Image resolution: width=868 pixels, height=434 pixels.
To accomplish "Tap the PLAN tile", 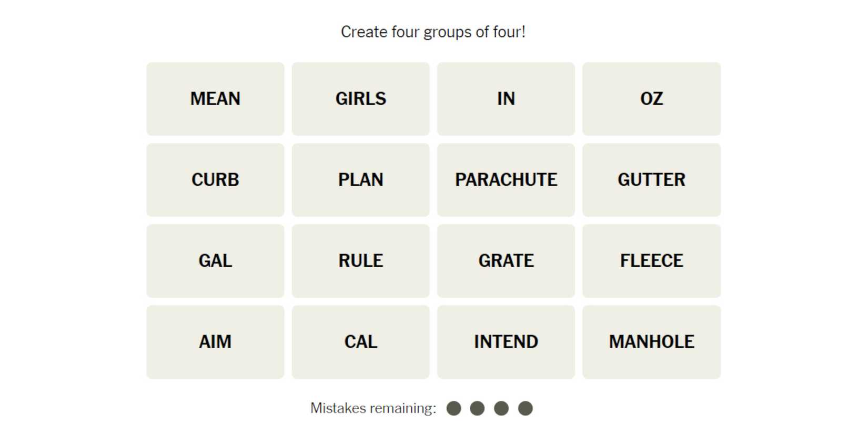I will coord(360,180).
